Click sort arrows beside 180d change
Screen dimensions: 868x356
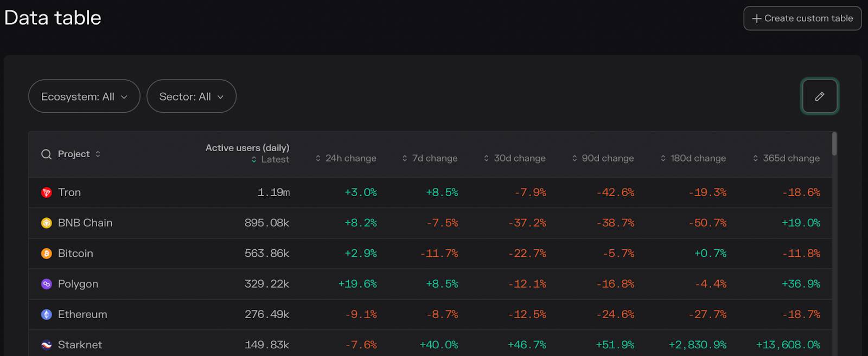pos(663,158)
